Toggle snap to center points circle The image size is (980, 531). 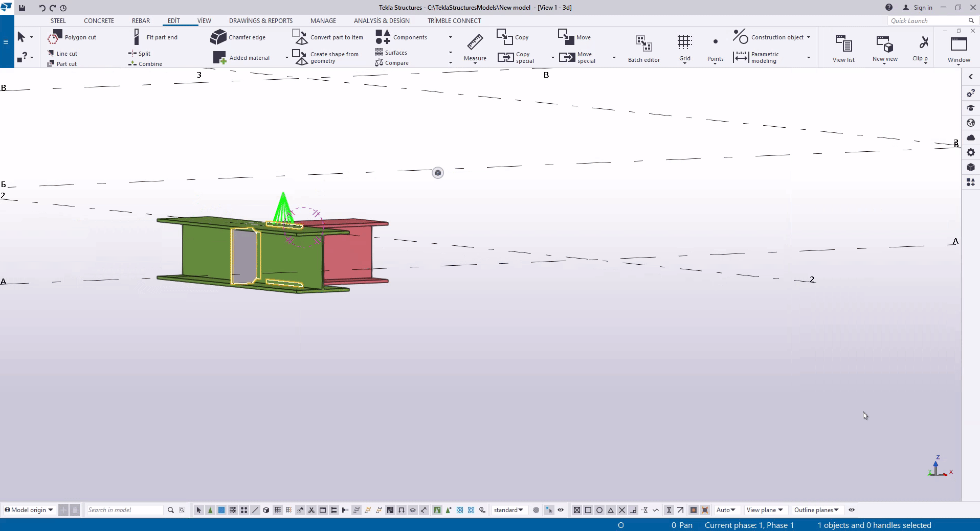pyautogui.click(x=599, y=510)
